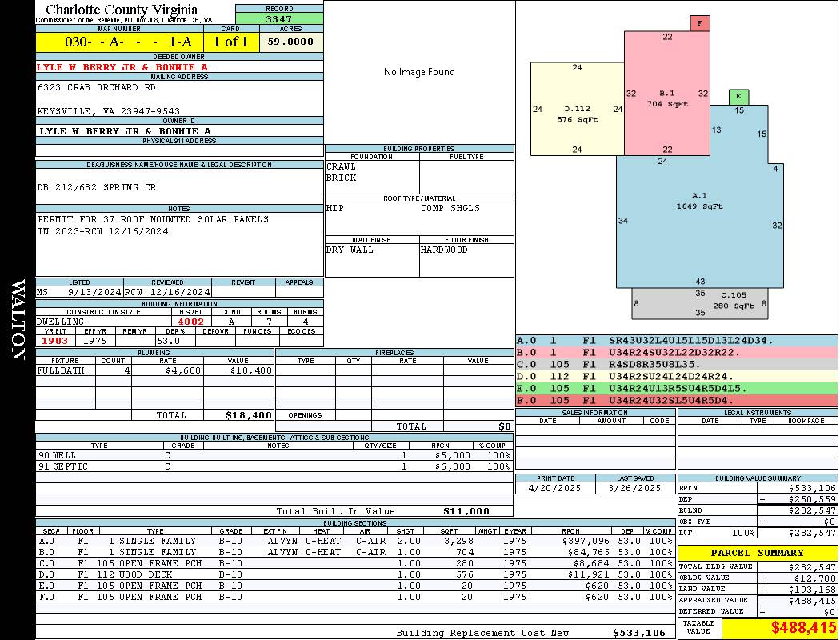Select floor finish HARDWOOD
This screenshot has width=840, height=640.
tap(443, 250)
